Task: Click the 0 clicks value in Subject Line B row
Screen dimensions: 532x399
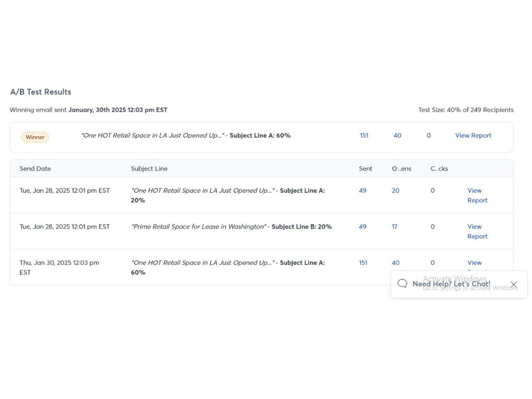Action: tap(433, 227)
